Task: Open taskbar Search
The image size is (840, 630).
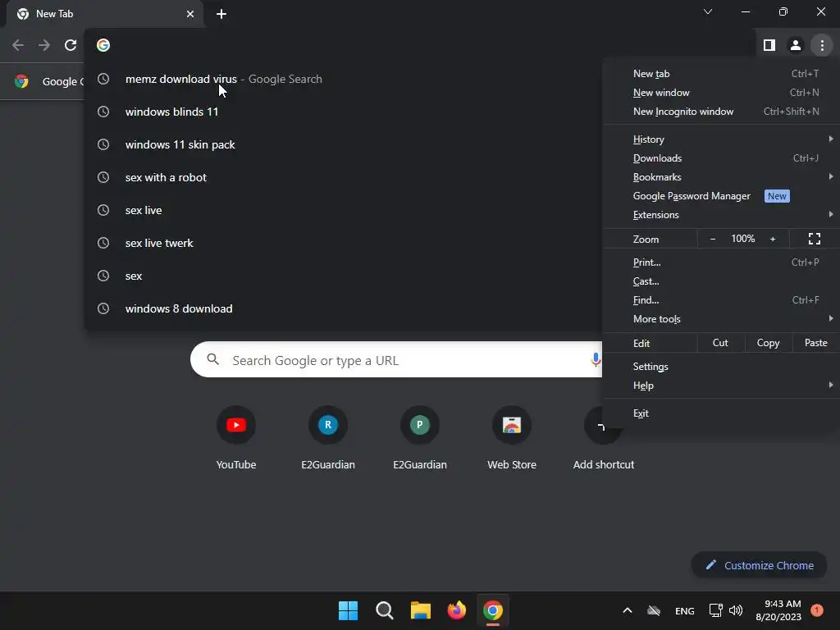Action: coord(384,610)
